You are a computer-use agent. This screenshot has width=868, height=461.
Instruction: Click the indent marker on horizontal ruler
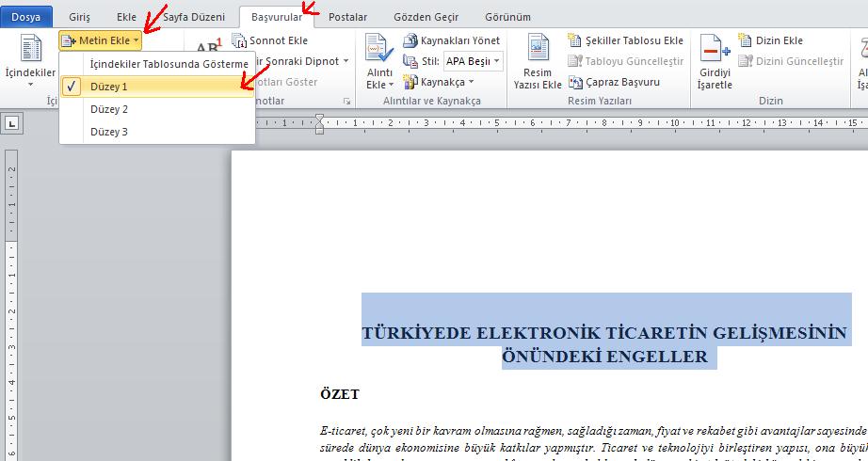tap(319, 124)
